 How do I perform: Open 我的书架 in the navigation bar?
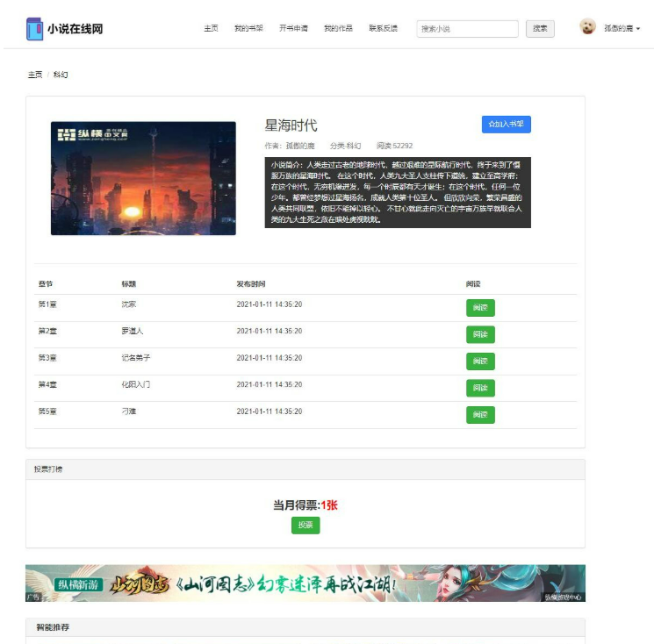(248, 28)
